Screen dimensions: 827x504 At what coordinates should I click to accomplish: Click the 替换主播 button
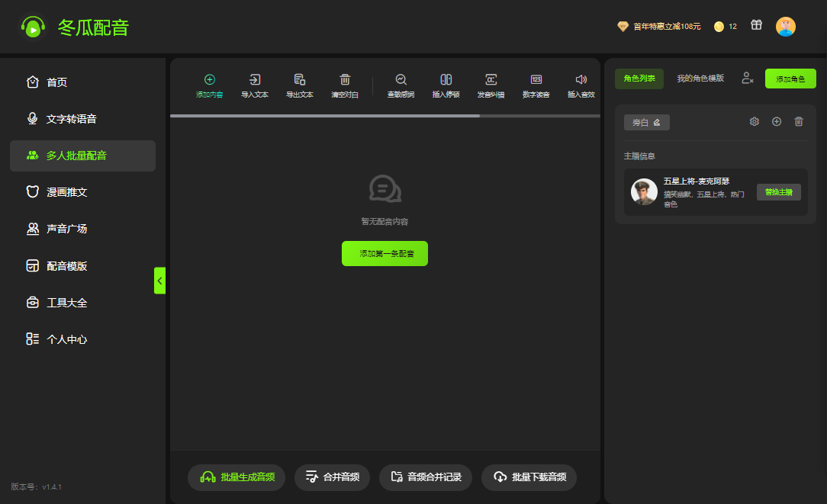[x=778, y=192]
